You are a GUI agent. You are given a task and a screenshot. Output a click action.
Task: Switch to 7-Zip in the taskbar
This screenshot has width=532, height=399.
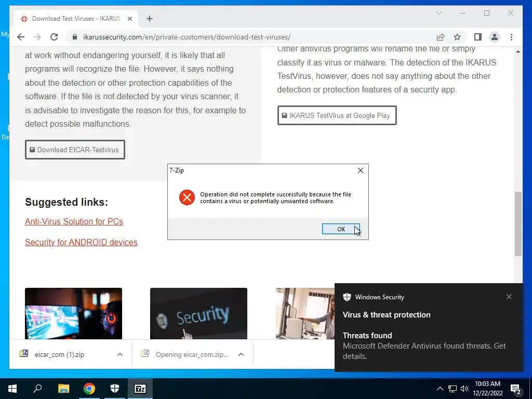click(140, 389)
